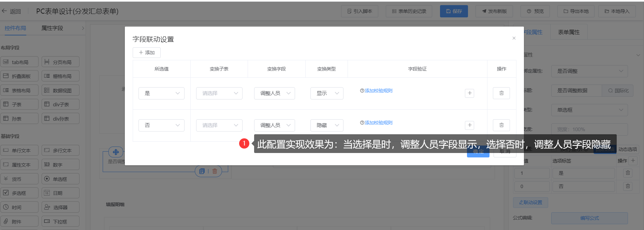
Task: Close the 字段联动设置 dialog with X
Action: click(514, 38)
